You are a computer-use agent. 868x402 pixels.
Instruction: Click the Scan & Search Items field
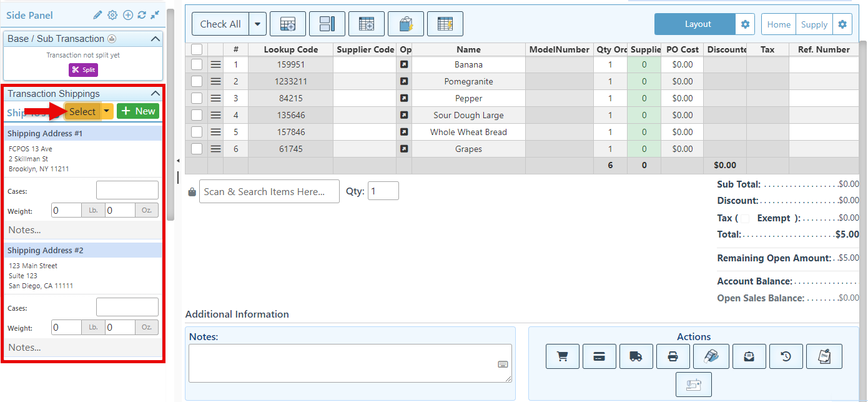coord(269,191)
